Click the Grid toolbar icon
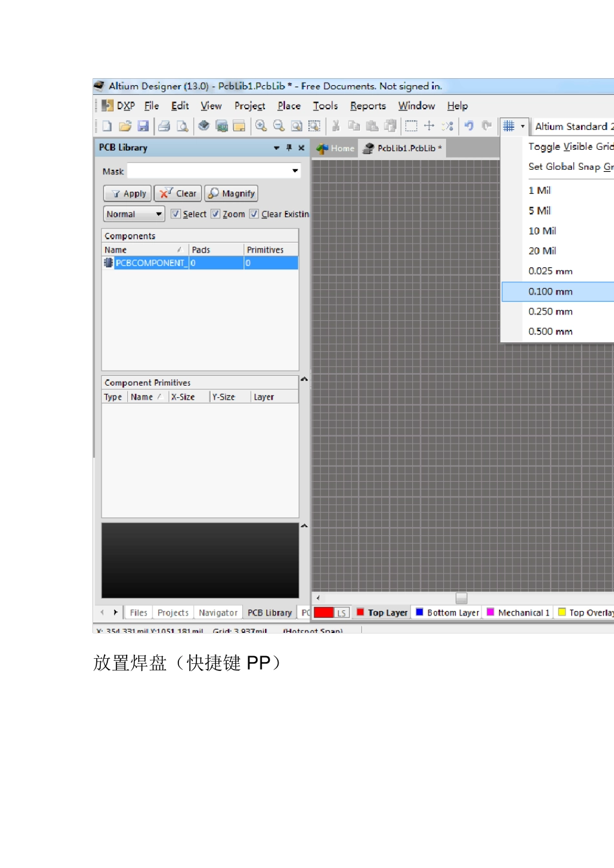The image size is (614, 868). (509, 126)
